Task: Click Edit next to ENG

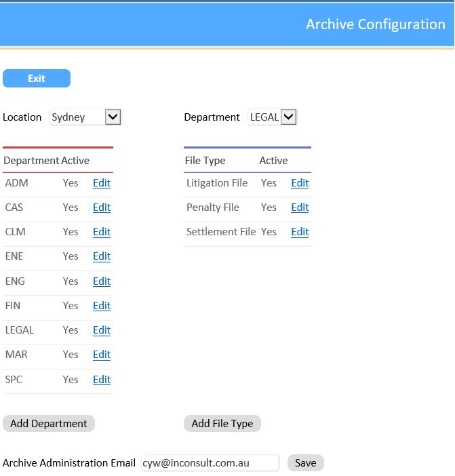Action: (102, 281)
